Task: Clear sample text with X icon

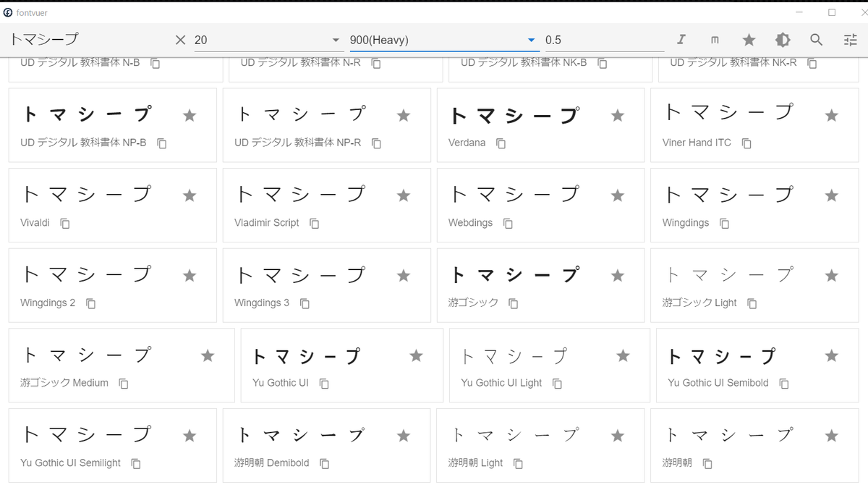Action: [181, 40]
